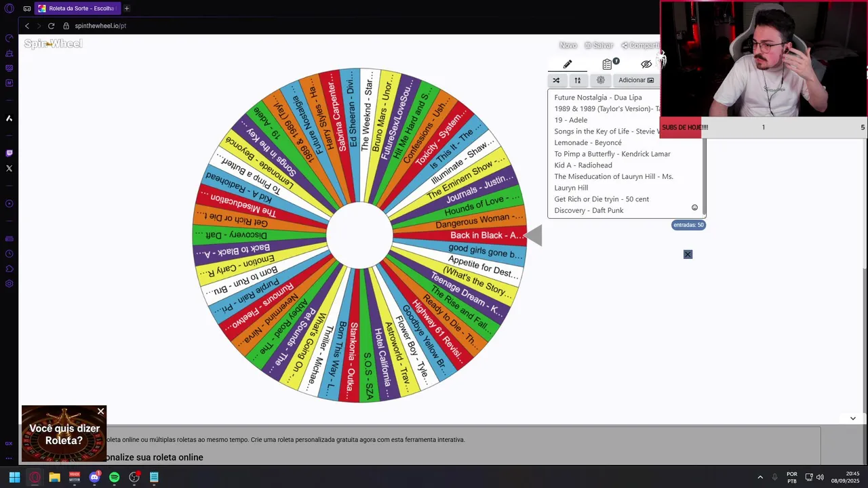Open wheel entry settings gear
Image resolution: width=868 pixels, height=488 pixels.
600,80
